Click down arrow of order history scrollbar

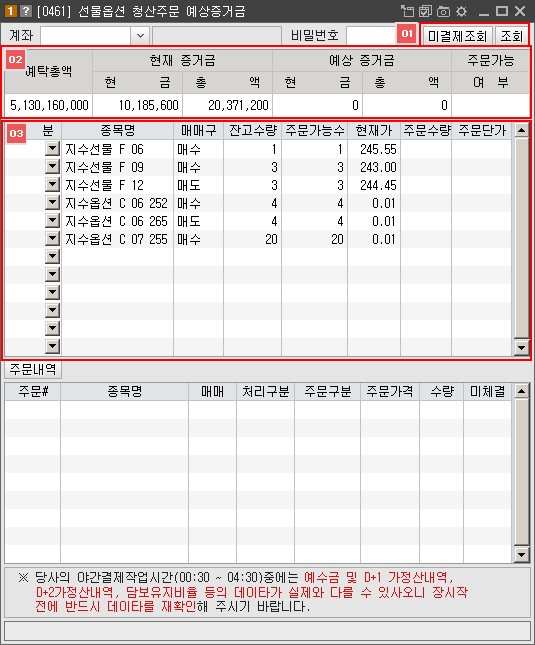click(x=521, y=555)
